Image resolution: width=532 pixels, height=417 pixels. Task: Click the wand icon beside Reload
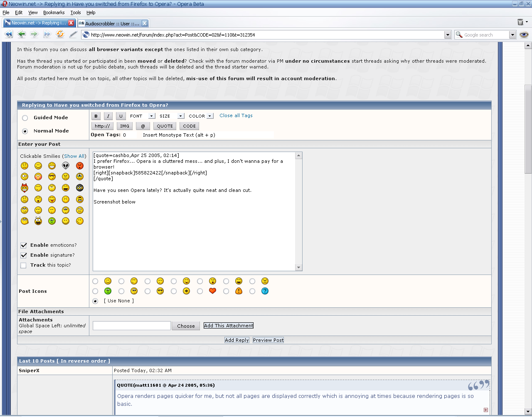coord(73,34)
